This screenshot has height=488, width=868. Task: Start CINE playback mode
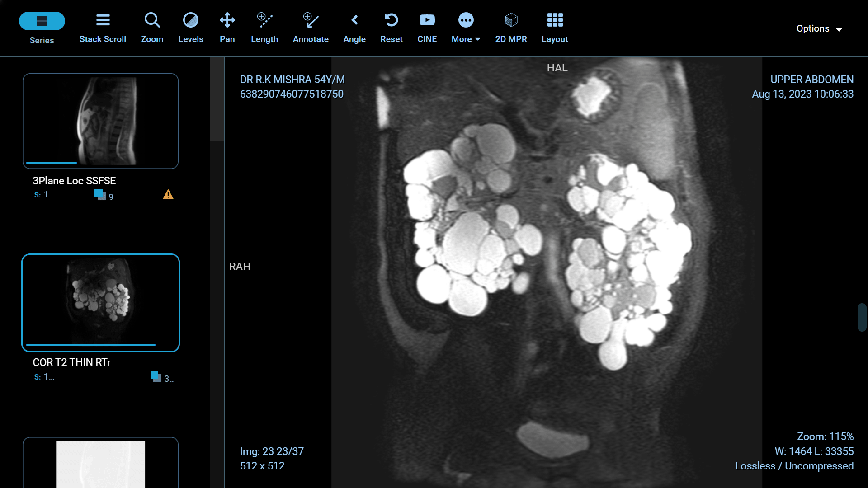click(427, 27)
